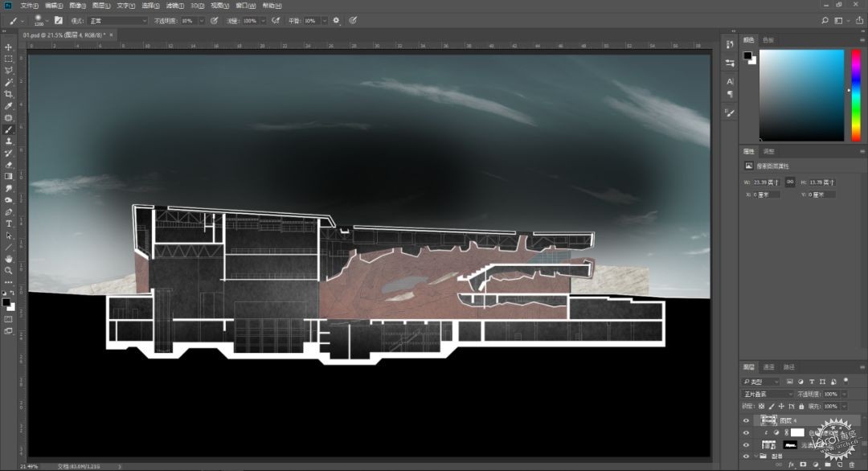Image resolution: width=868 pixels, height=471 pixels.
Task: Create new adjustment layer icon
Action: [816, 465]
